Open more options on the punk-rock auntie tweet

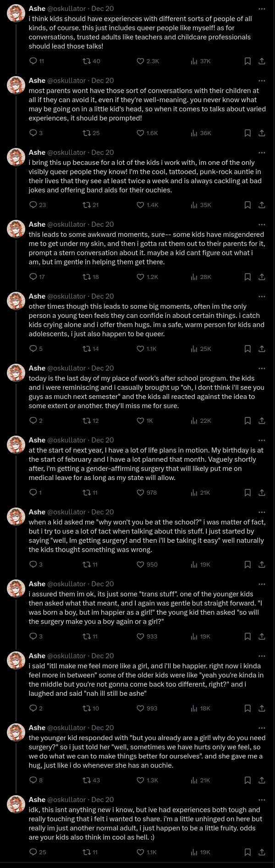tap(262, 153)
